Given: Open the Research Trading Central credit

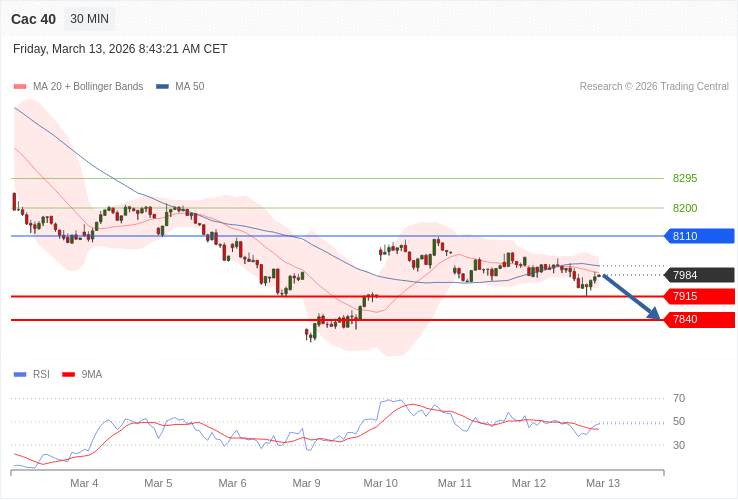Looking at the screenshot, I should 654,87.
